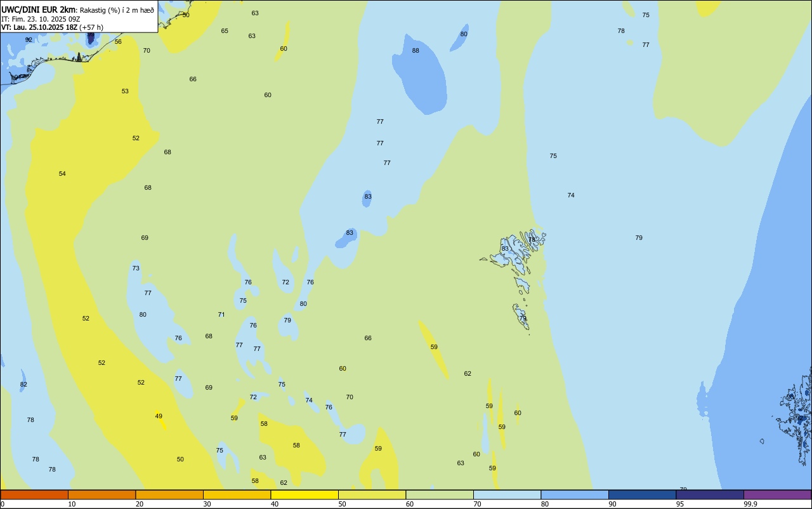The height and width of the screenshot is (509, 812).
Task: Click the "99.9" legend scale label
Action: coord(750,504)
